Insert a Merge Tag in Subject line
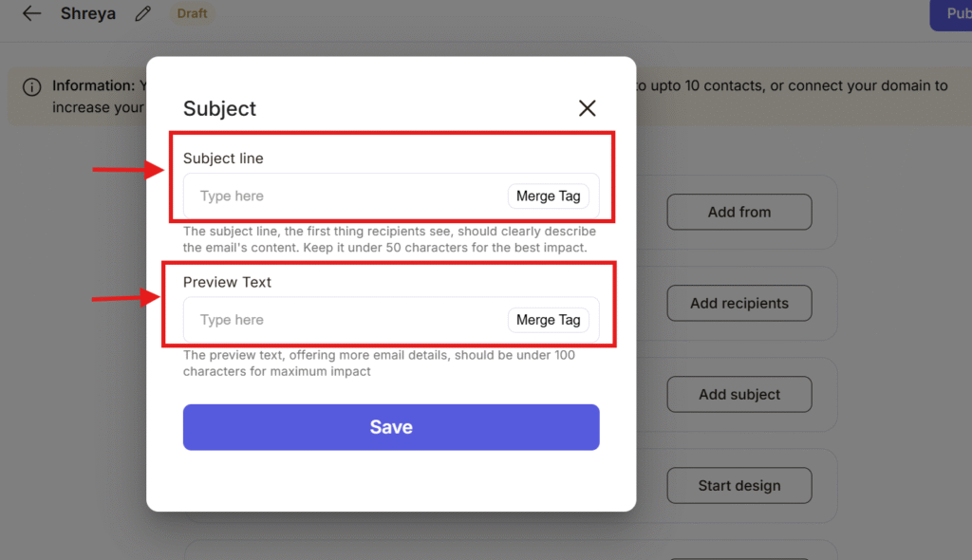The width and height of the screenshot is (972, 560). pyautogui.click(x=548, y=196)
